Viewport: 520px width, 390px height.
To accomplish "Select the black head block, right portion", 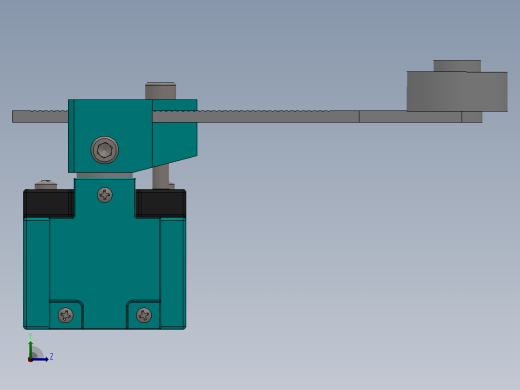I will tap(160, 203).
